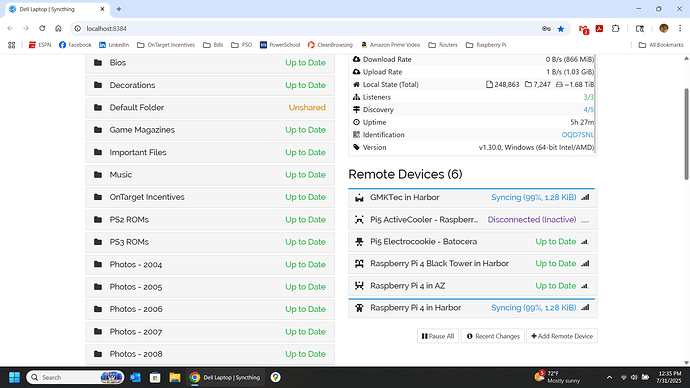Viewport: 690px width, 388px height.
Task: Close the Dell Laptop Syncthing tab
Action: click(103, 9)
